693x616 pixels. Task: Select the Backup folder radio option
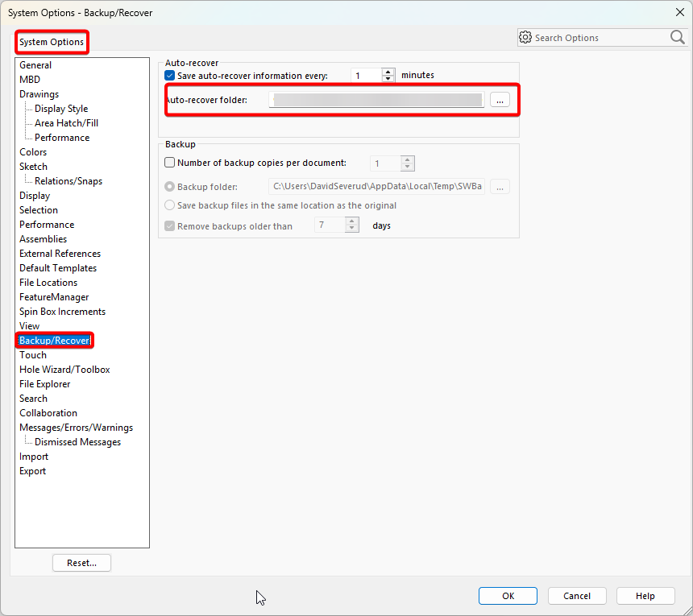coord(170,186)
